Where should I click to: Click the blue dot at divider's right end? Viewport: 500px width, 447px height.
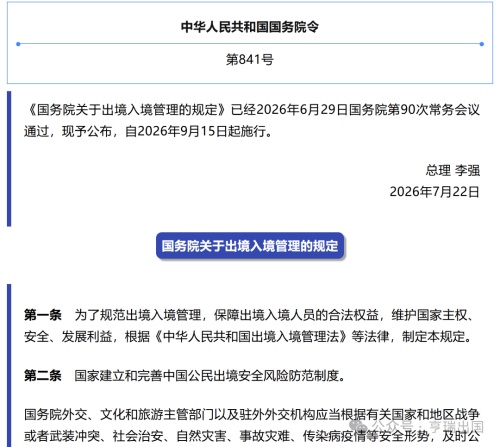tap(482, 44)
